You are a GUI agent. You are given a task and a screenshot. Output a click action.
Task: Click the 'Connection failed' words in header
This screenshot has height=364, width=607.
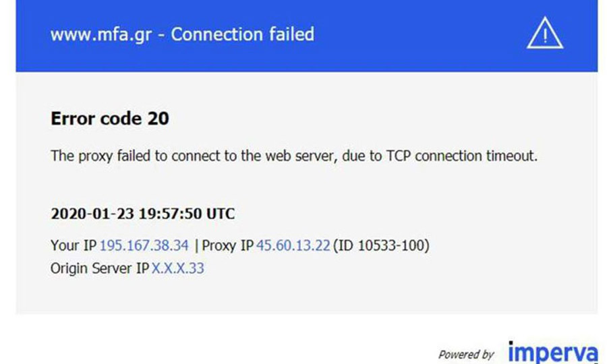point(243,34)
